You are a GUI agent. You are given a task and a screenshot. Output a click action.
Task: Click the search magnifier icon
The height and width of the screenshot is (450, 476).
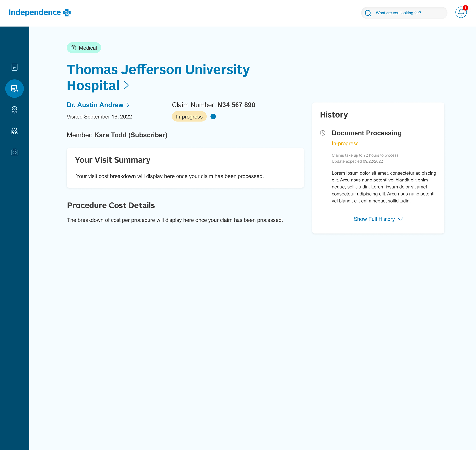[x=368, y=13]
